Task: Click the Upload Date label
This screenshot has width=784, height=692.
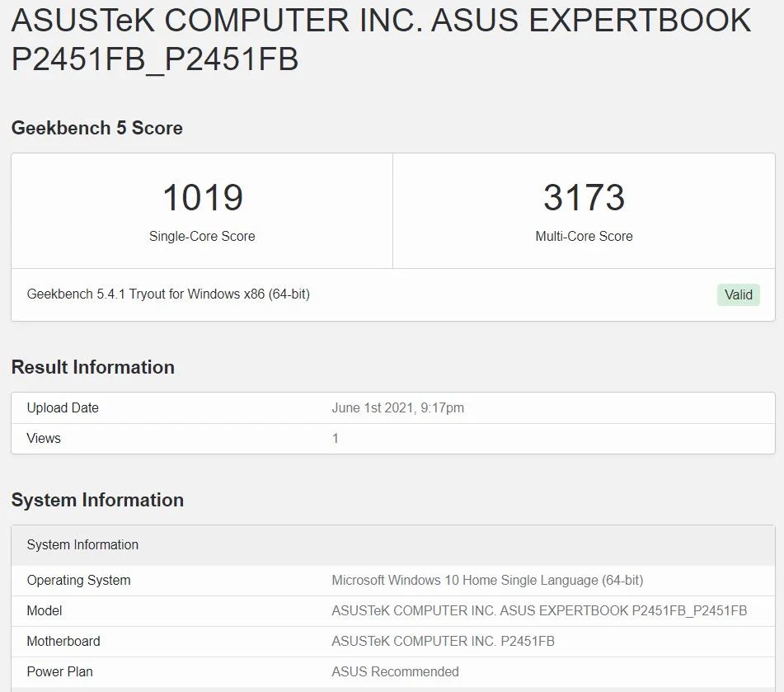Action: (x=63, y=407)
